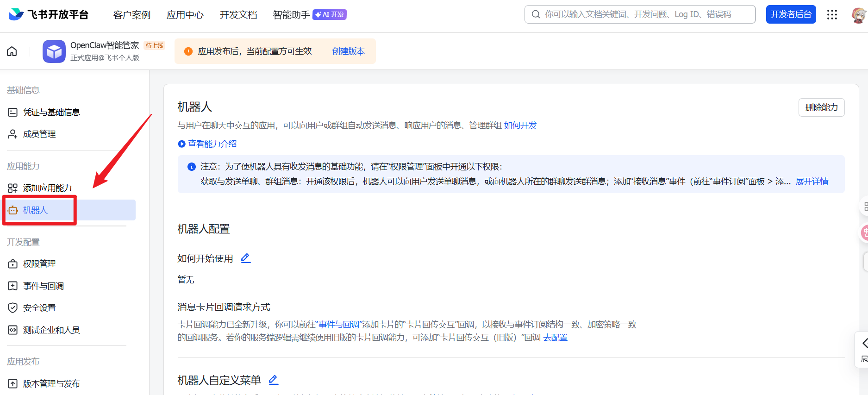Open the nine-dot apps grid icon
This screenshot has height=395, width=868.
(832, 15)
